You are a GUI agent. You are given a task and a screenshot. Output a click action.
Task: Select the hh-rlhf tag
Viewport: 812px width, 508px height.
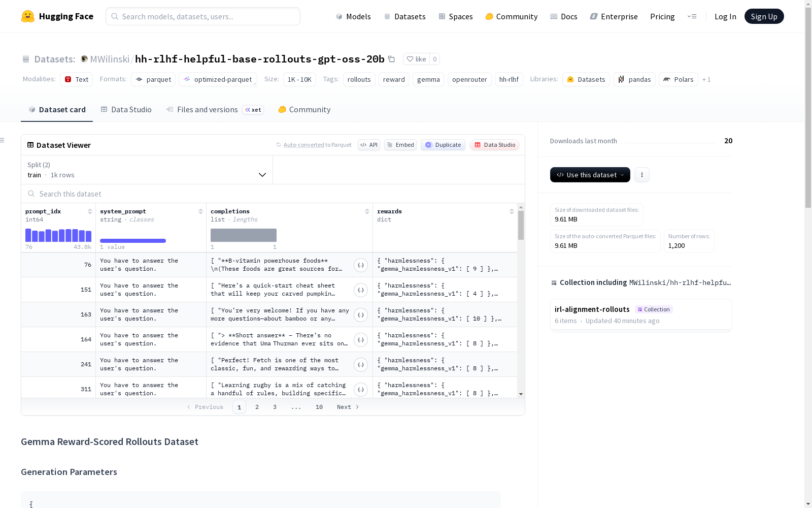[509, 79]
